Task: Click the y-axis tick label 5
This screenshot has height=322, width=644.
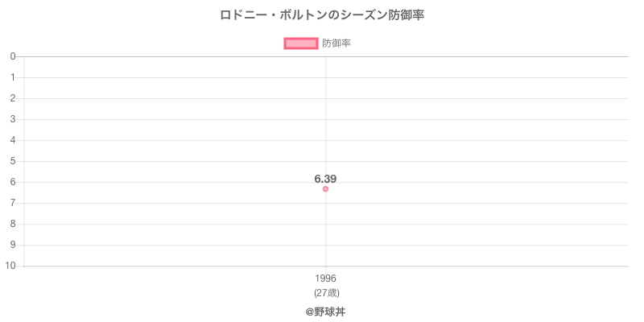Action: (13, 161)
